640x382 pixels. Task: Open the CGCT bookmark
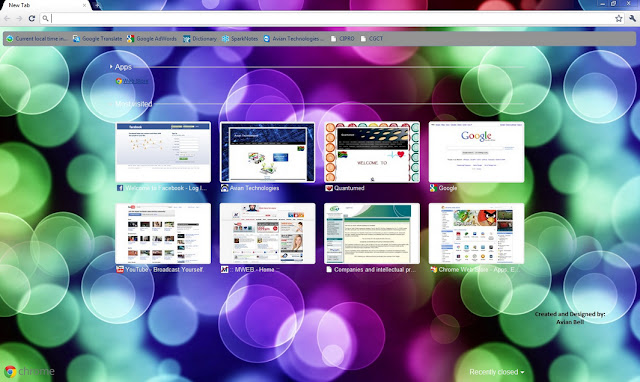click(371, 39)
